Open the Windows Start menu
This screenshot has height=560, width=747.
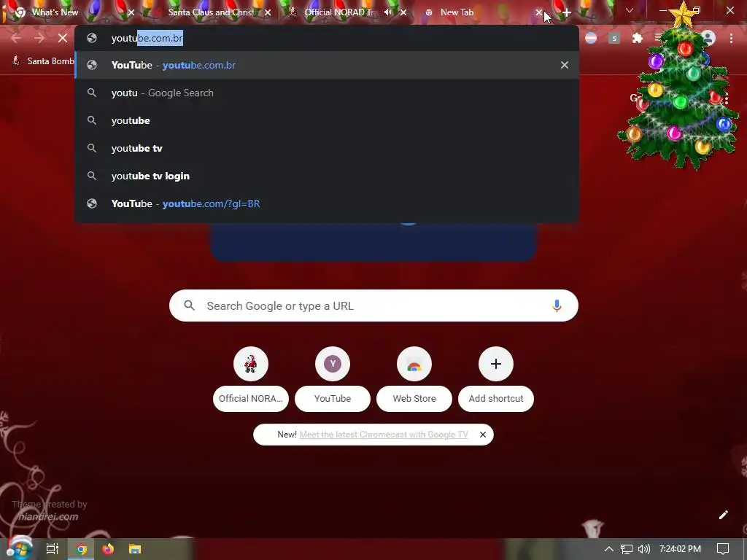click(19, 549)
